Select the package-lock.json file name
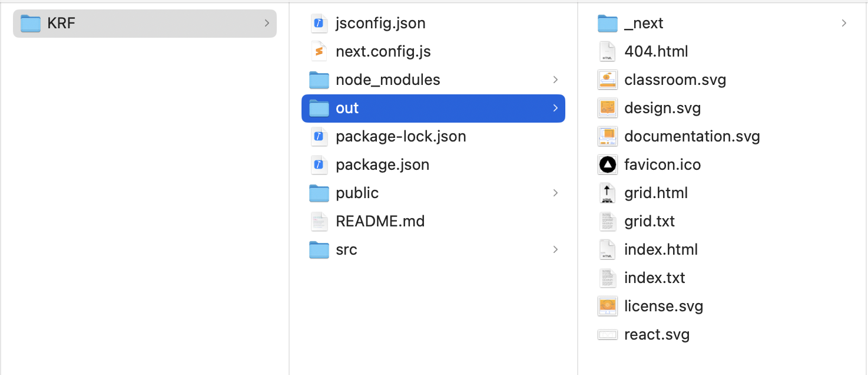The image size is (868, 375). (x=400, y=137)
